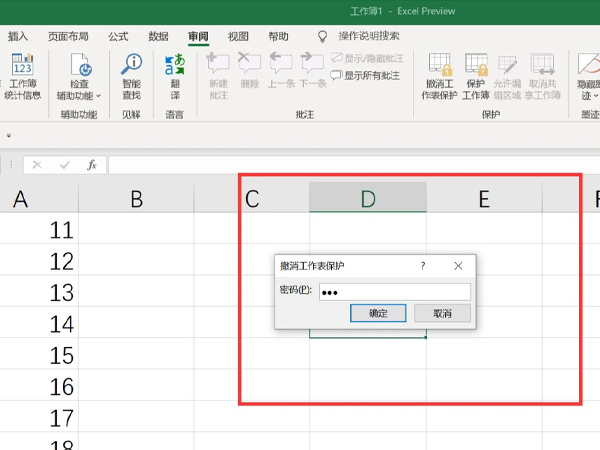Screen dimensions: 600x450
Task: Click the password (密码) field in dialog
Action: tap(395, 292)
